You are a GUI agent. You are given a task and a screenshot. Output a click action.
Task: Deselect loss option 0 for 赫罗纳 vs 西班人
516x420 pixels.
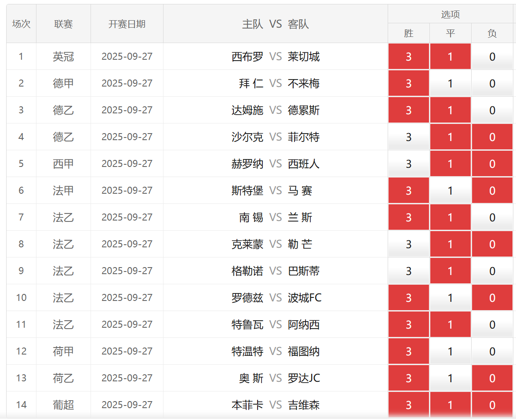(x=492, y=164)
